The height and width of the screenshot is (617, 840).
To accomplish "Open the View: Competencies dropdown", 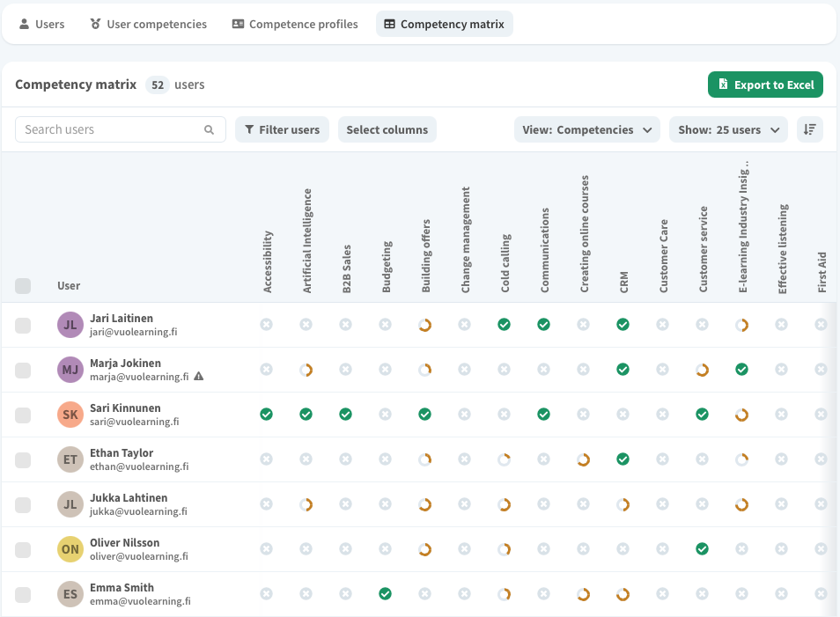I will click(586, 129).
